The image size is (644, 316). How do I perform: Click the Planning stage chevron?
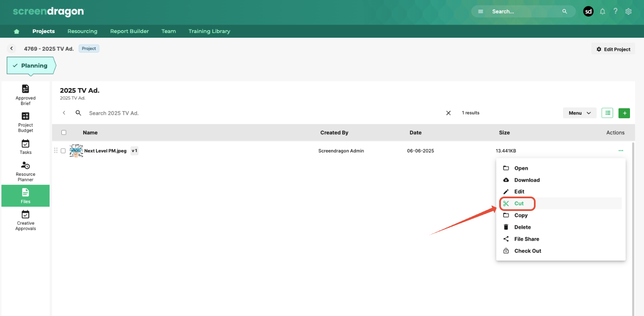click(x=32, y=66)
